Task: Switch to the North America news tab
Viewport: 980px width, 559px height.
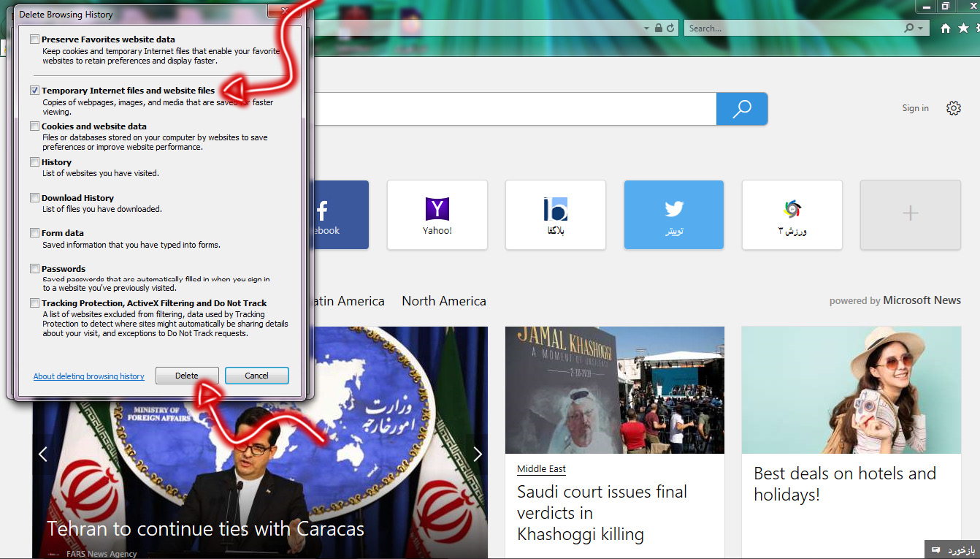Action: [x=444, y=301]
